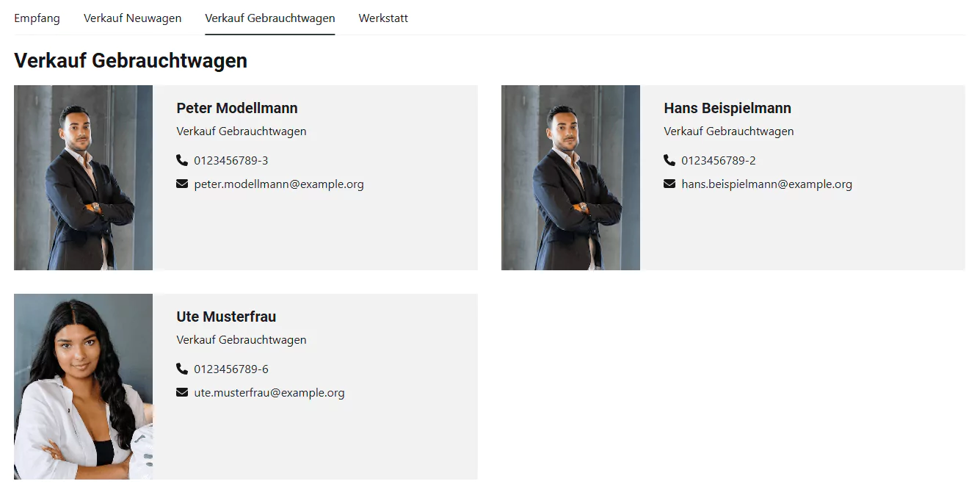
Task: Click envelope icon next to peter.modellmann@example.org
Action: (182, 184)
